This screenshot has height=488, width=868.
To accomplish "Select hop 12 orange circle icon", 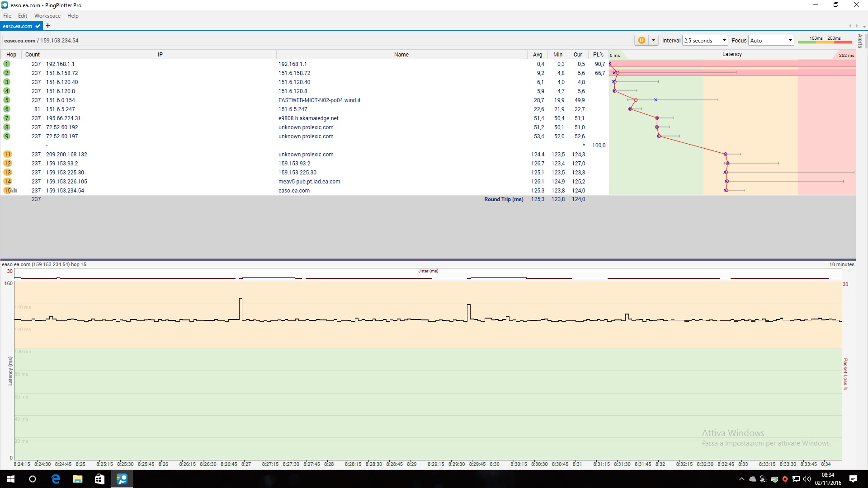I will (8, 164).
